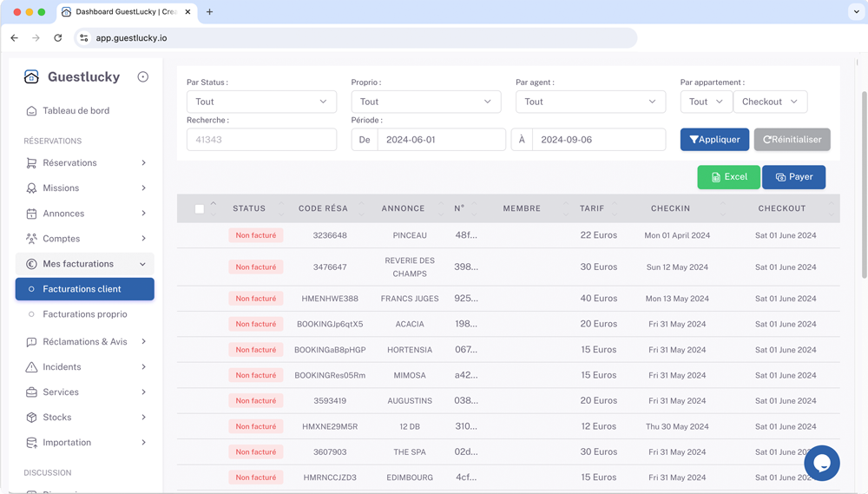This screenshot has height=494, width=868.
Task: Expand the Missions menu
Action: pyautogui.click(x=143, y=188)
